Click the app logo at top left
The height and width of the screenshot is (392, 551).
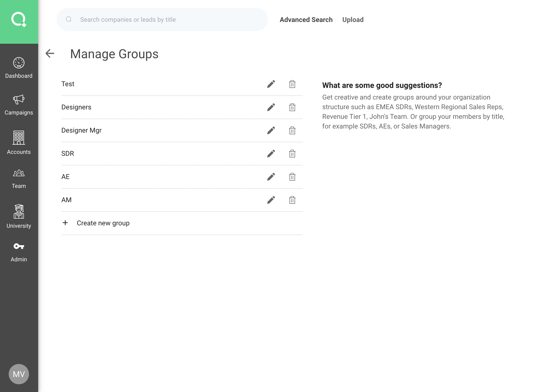(19, 20)
